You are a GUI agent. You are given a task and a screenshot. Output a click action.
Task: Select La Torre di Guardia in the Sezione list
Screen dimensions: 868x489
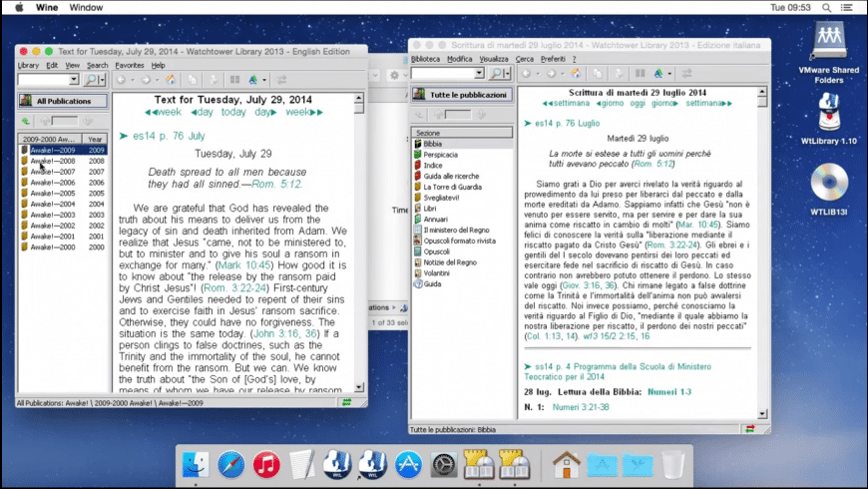pyautogui.click(x=454, y=187)
